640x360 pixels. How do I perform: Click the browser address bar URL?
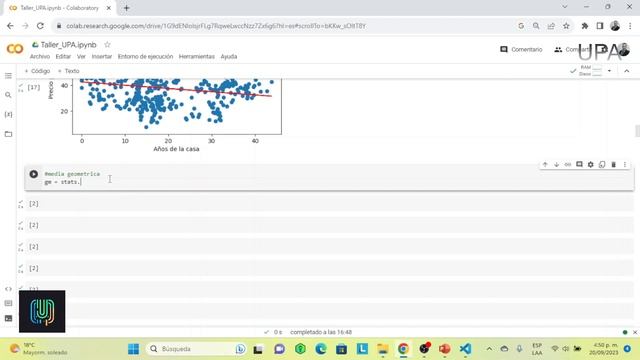point(216,26)
